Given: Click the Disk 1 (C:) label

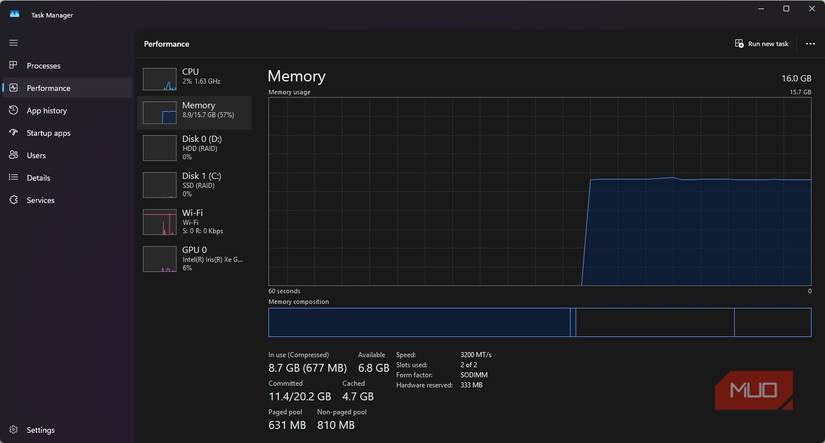Looking at the screenshot, I should pyautogui.click(x=202, y=176).
